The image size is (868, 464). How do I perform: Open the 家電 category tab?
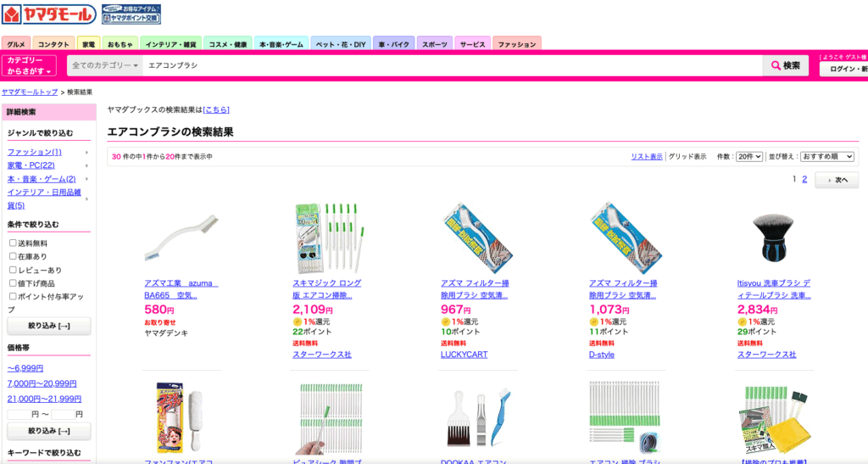point(88,44)
